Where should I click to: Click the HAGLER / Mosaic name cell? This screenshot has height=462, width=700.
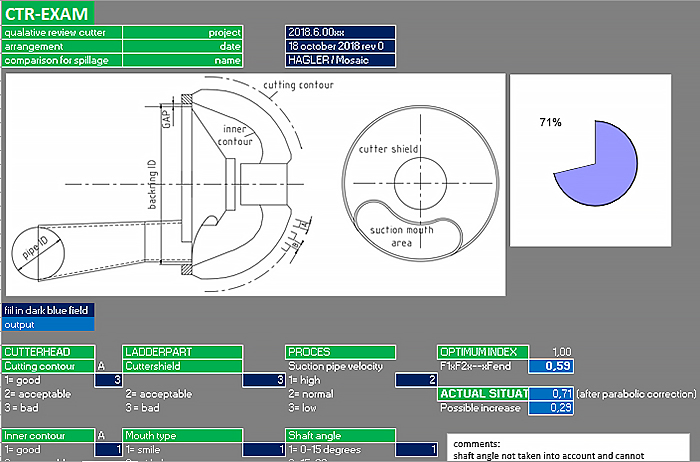coord(341,60)
